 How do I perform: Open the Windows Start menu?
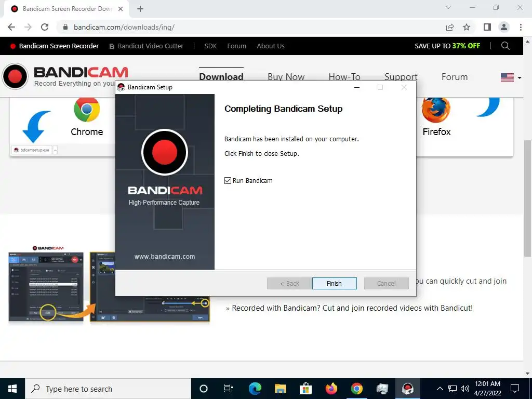pos(12,389)
